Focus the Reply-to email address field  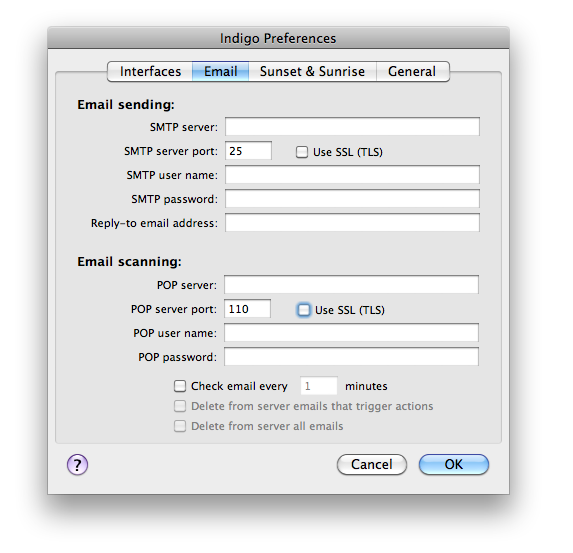352,223
